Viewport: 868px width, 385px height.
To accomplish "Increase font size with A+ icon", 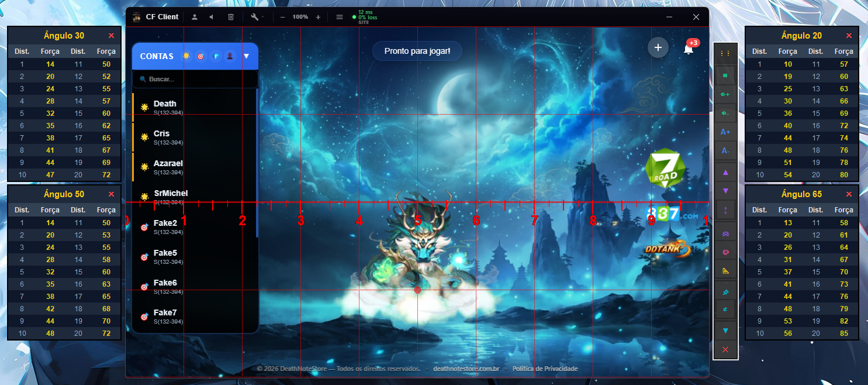I will 725,132.
